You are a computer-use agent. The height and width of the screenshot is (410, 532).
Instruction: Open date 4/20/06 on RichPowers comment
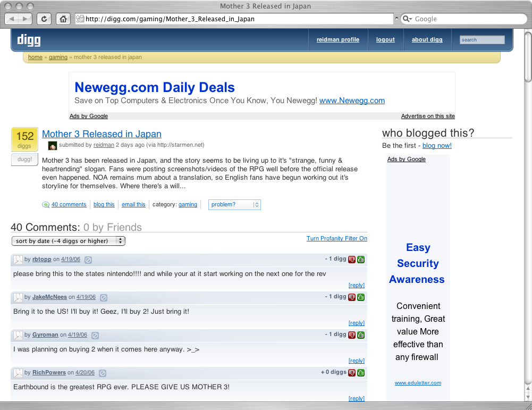click(x=85, y=372)
